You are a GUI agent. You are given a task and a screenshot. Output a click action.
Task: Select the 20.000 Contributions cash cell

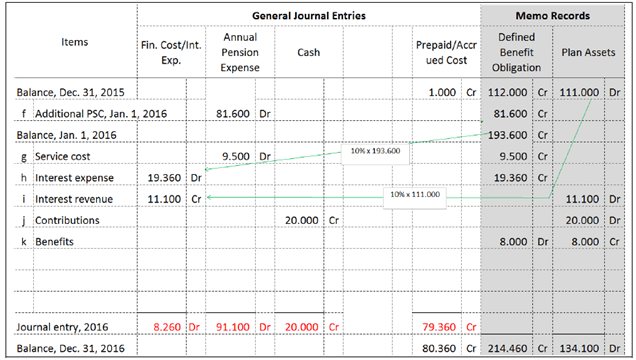(x=302, y=220)
